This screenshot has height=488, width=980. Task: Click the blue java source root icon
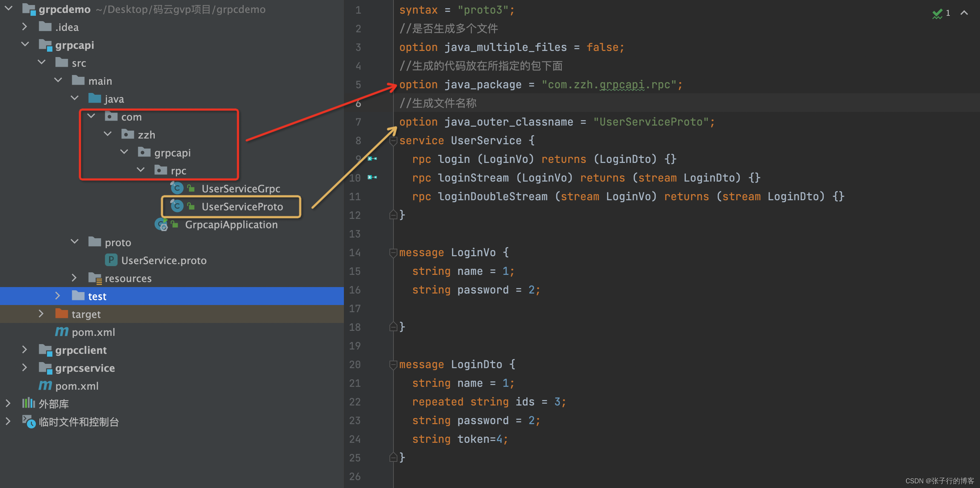[x=95, y=99]
